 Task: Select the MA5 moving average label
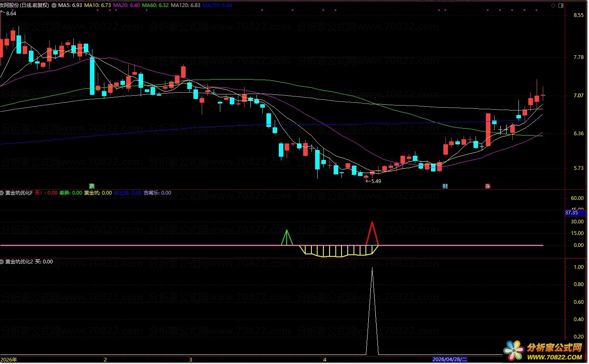[x=70, y=5]
